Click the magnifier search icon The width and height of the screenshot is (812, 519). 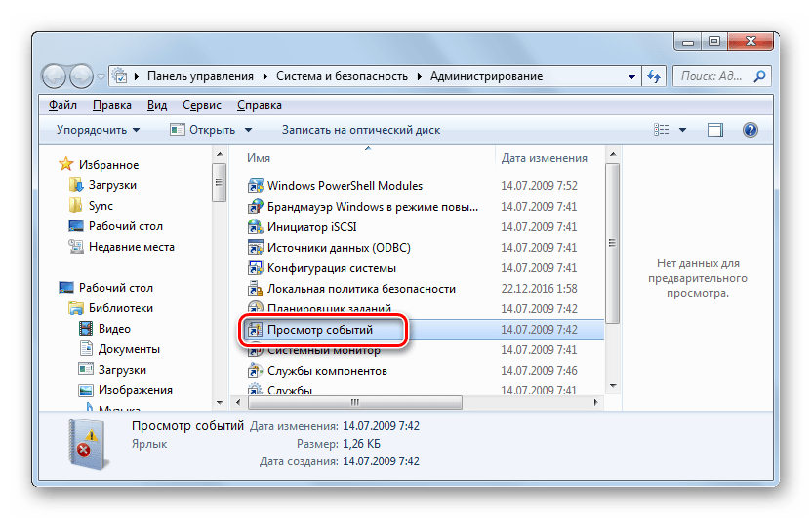pos(759,77)
